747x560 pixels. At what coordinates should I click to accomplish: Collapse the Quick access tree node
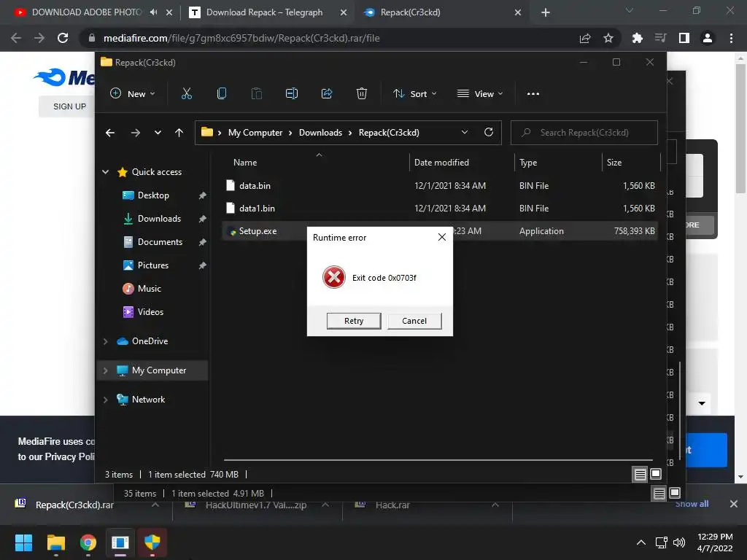pyautogui.click(x=105, y=172)
